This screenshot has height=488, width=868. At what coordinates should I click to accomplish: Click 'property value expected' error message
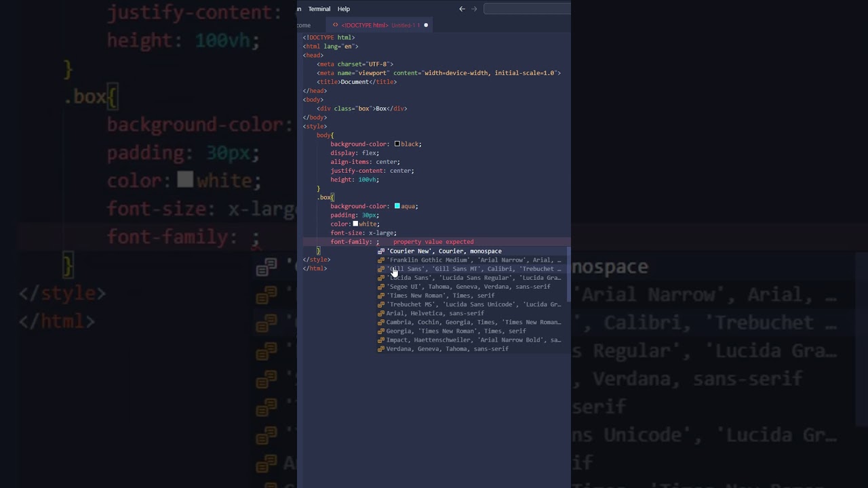coord(433,242)
